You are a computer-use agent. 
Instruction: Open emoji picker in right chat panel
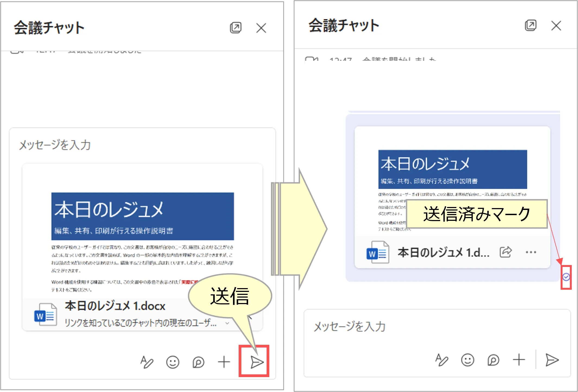click(x=468, y=360)
